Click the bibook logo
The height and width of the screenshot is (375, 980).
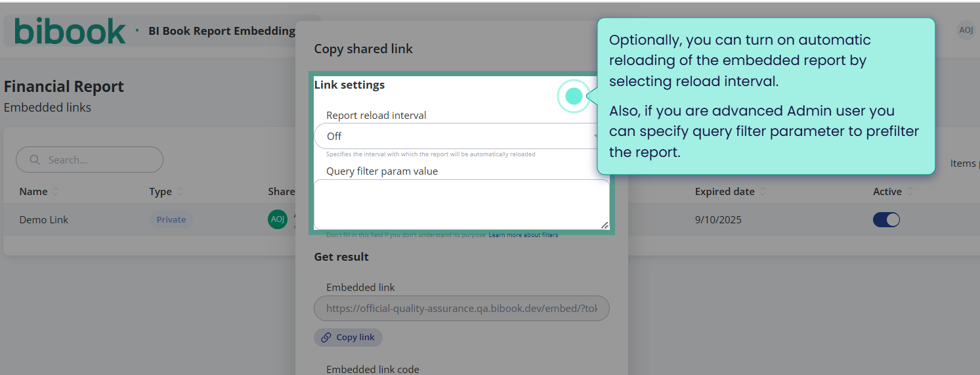point(70,31)
